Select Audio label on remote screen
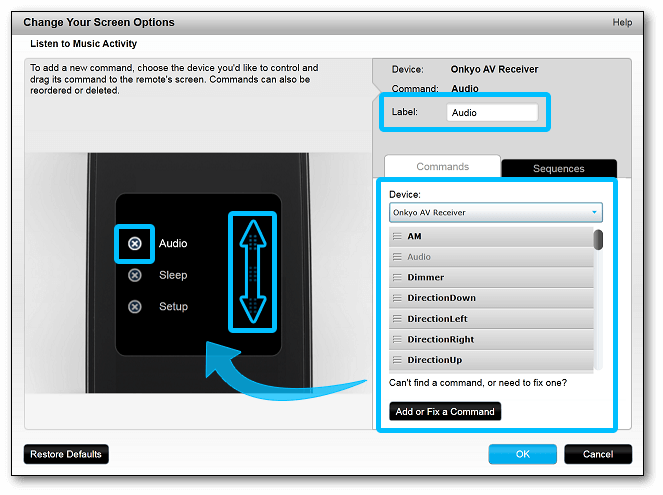Screen dimensions: 663x495 tap(173, 243)
